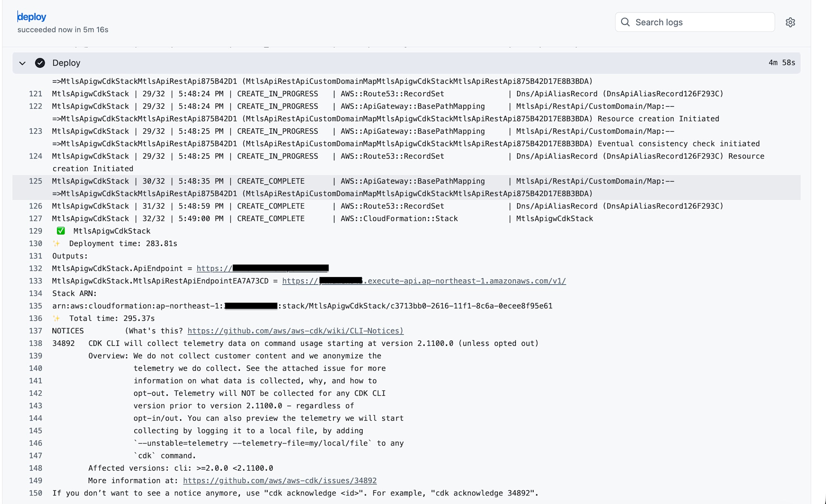
Task: Click green checkmark beside MtlsApigwCdkStack
Action: [61, 231]
